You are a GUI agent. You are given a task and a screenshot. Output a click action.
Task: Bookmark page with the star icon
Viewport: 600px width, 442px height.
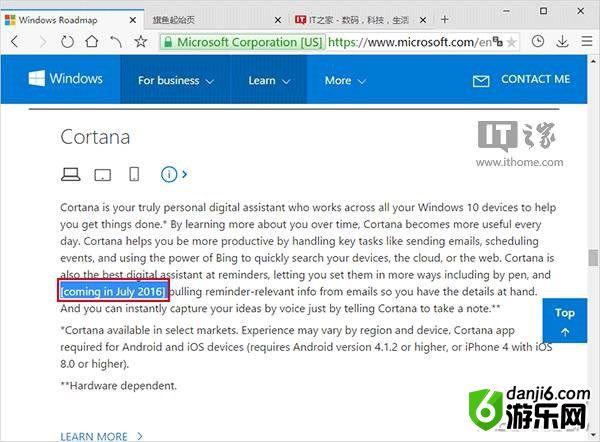point(140,41)
